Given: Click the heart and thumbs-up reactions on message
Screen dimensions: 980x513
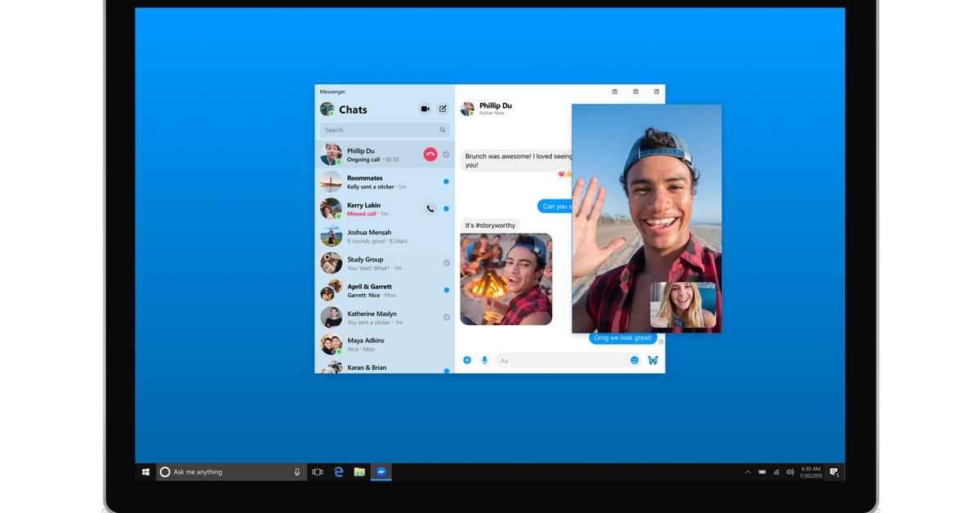Looking at the screenshot, I should point(564,174).
